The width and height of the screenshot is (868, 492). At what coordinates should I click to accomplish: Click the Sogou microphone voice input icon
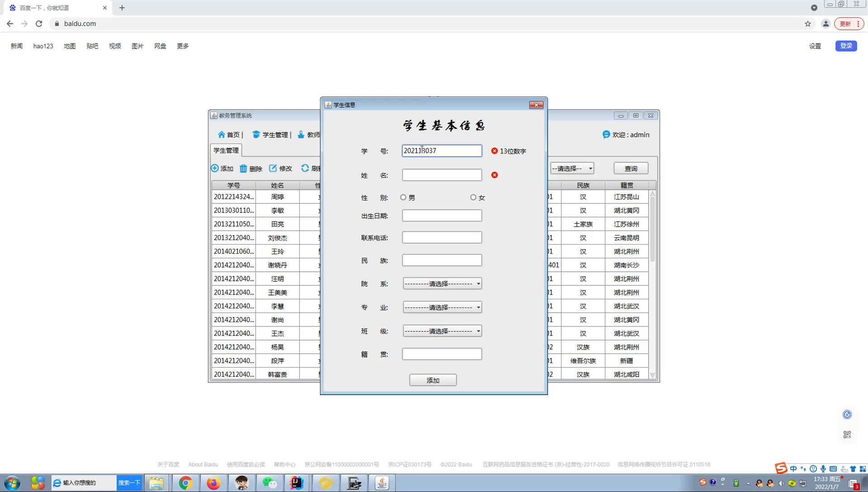(x=823, y=469)
